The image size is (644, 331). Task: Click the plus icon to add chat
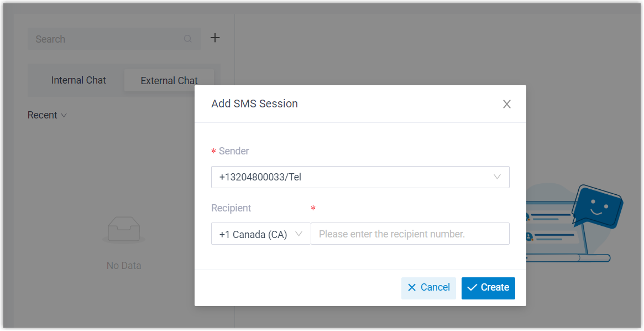(215, 38)
